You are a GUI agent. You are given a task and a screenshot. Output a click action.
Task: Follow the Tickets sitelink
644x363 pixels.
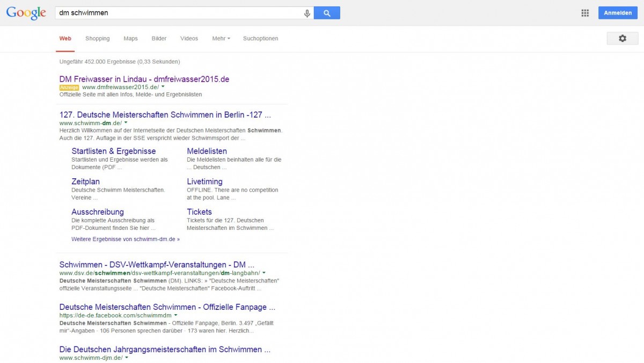pos(199,212)
